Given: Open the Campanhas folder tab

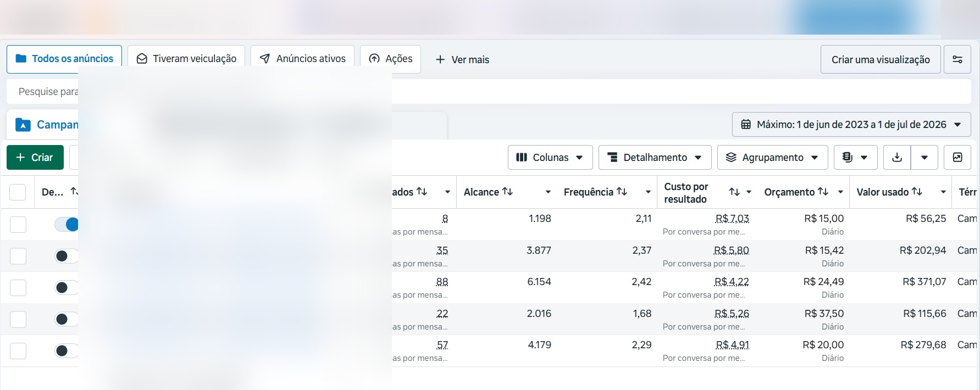Looking at the screenshot, I should point(42,125).
